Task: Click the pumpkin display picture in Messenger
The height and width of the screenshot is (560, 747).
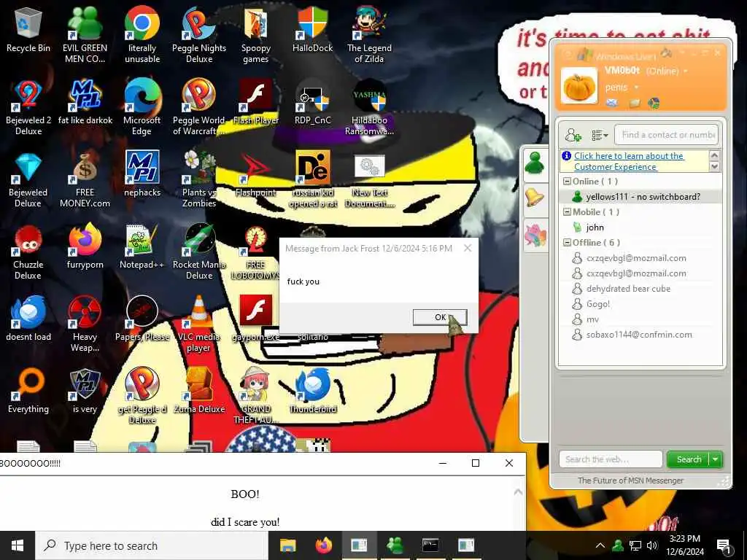Action: [x=578, y=86]
